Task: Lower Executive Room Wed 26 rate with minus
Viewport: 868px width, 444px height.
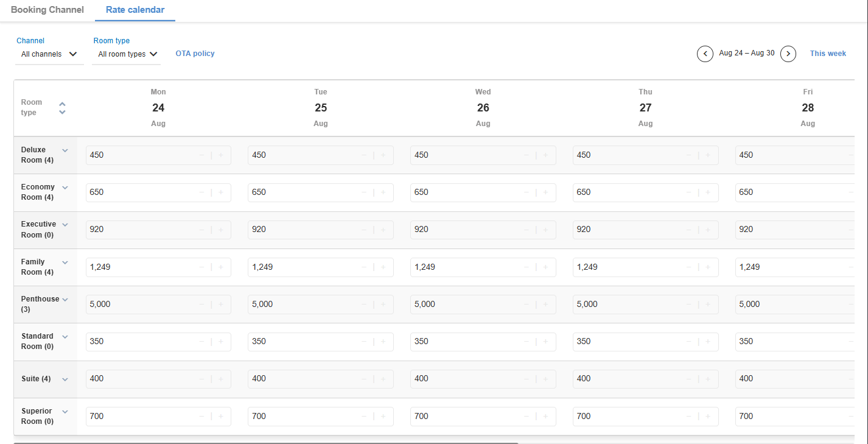Action: (527, 230)
